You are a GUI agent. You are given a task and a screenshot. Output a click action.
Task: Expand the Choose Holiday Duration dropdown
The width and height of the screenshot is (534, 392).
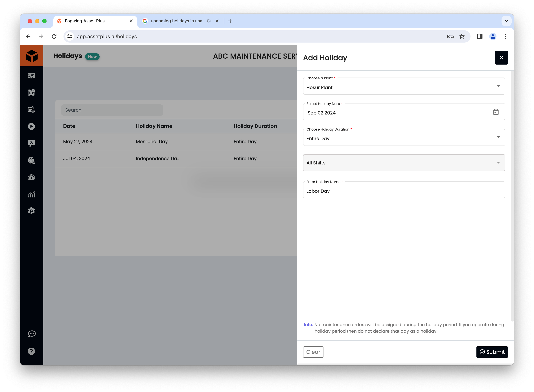pyautogui.click(x=498, y=138)
